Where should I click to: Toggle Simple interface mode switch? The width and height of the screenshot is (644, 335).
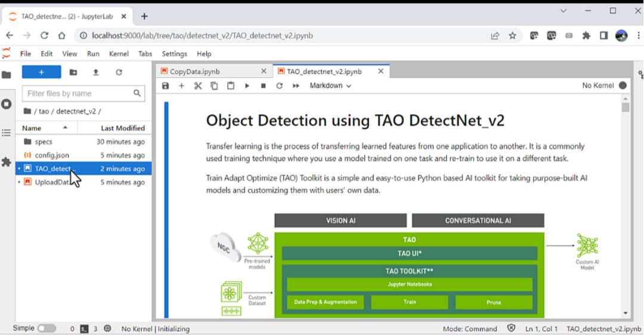pos(47,328)
